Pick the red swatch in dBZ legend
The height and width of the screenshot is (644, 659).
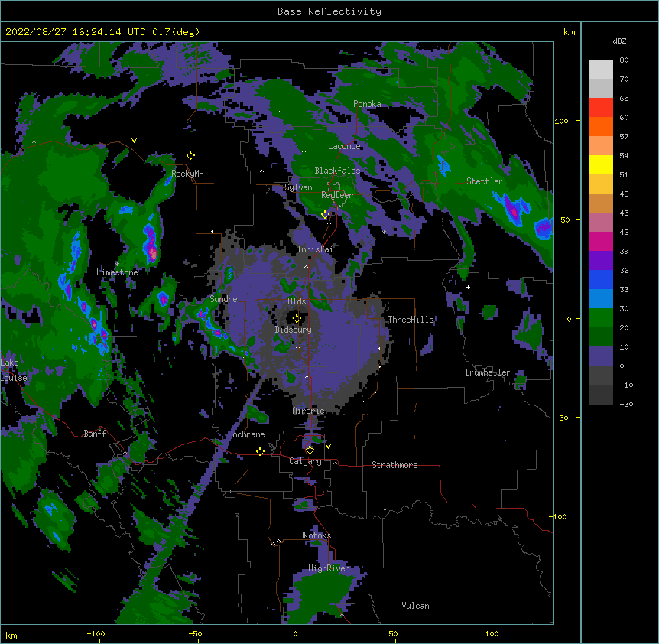601,108
